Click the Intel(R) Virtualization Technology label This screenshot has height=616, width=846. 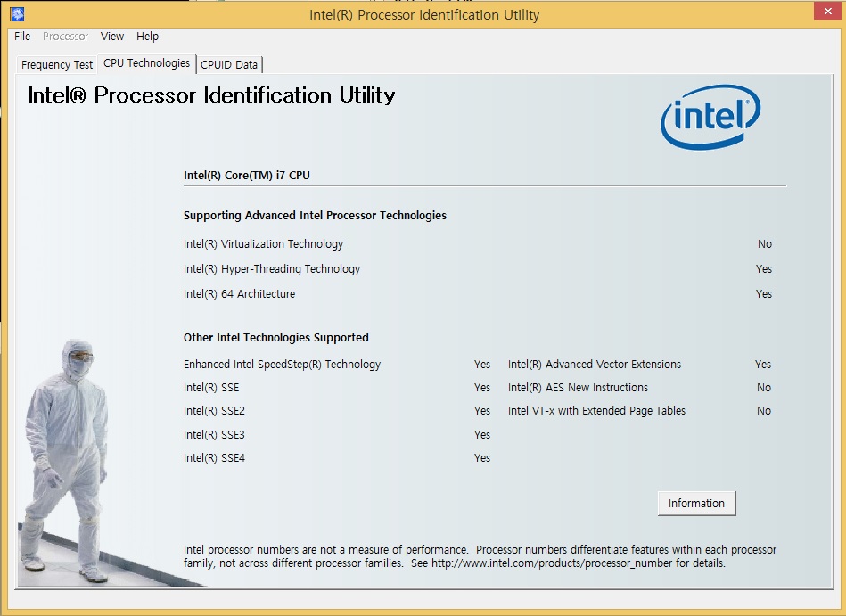263,243
